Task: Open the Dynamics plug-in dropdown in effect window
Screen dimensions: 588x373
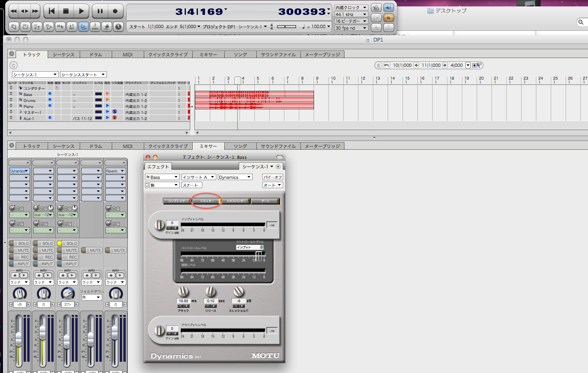Action: (235, 177)
